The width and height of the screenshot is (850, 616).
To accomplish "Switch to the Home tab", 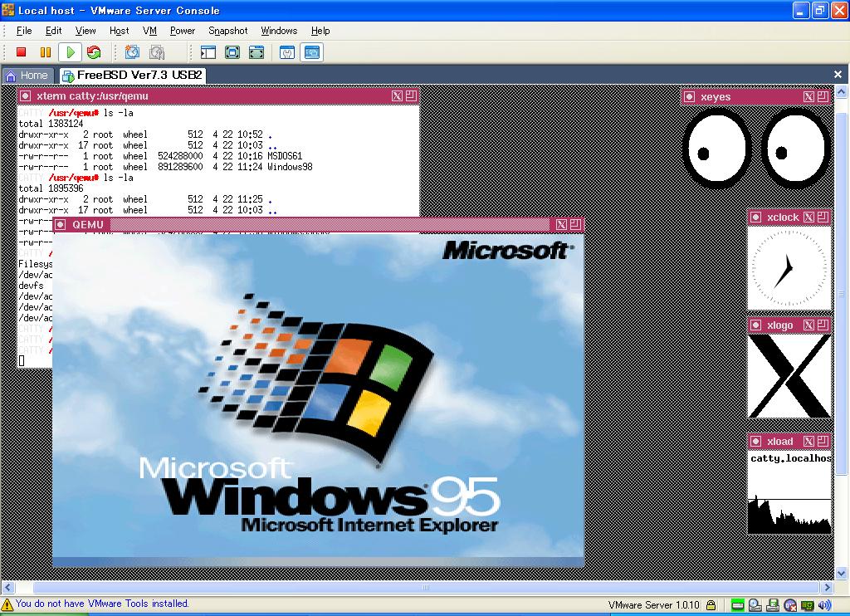I will click(x=27, y=76).
